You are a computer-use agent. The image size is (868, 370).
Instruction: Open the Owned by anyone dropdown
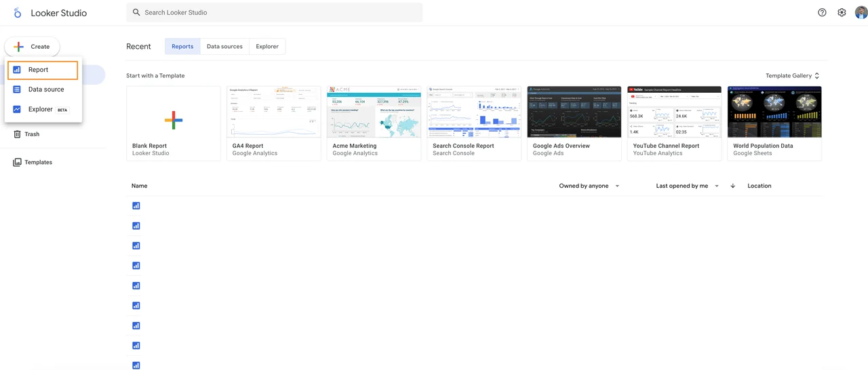pos(589,186)
